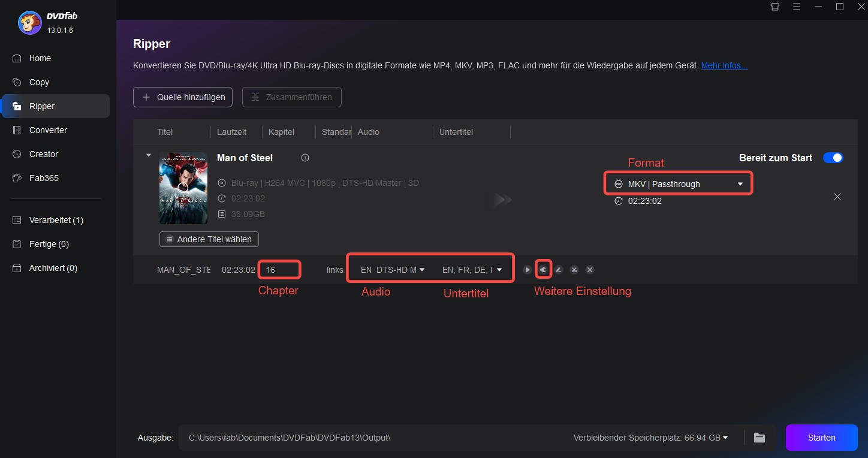Click the MAN_OF_STE title name
The image size is (868, 458).
point(183,270)
